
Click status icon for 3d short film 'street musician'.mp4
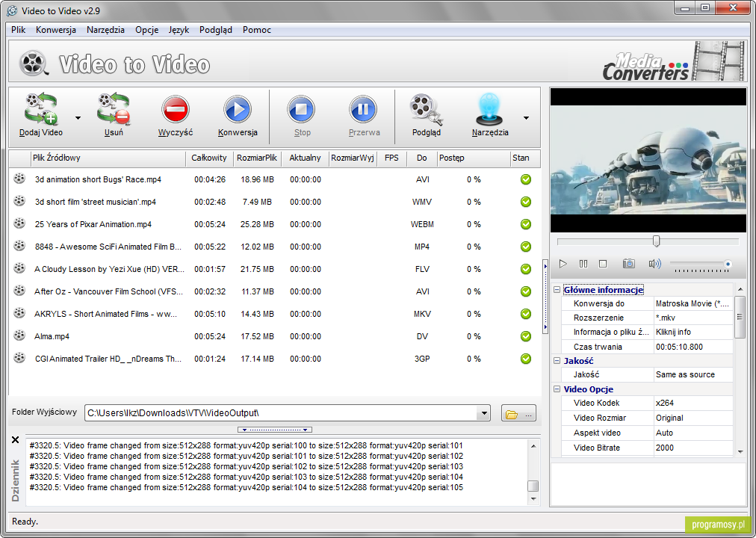525,202
